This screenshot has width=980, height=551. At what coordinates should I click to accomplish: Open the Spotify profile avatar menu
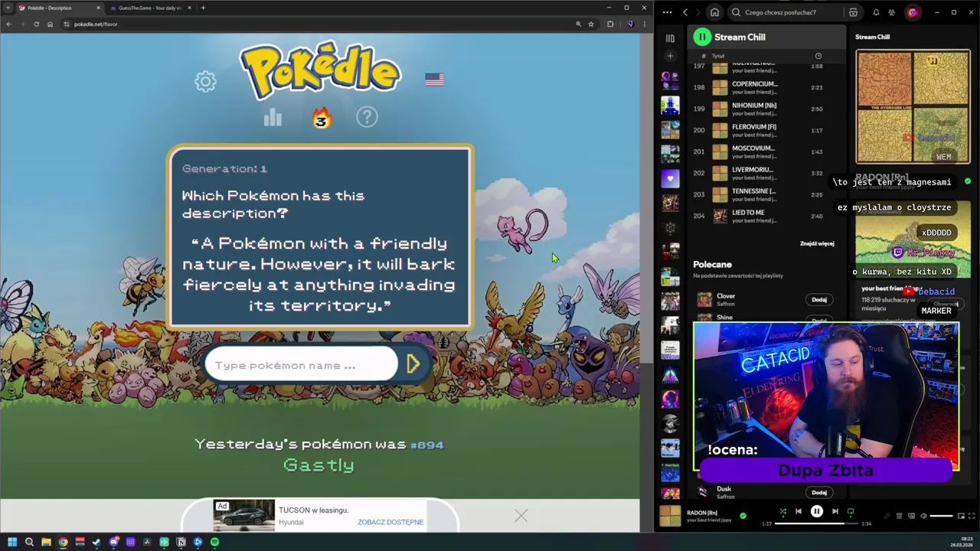(913, 12)
